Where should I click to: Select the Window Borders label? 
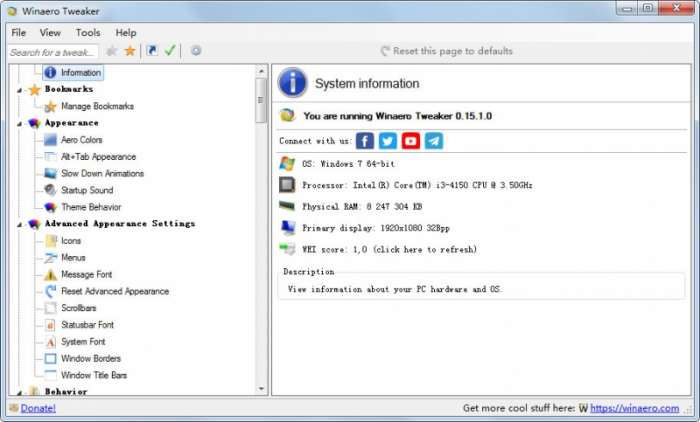tap(91, 359)
